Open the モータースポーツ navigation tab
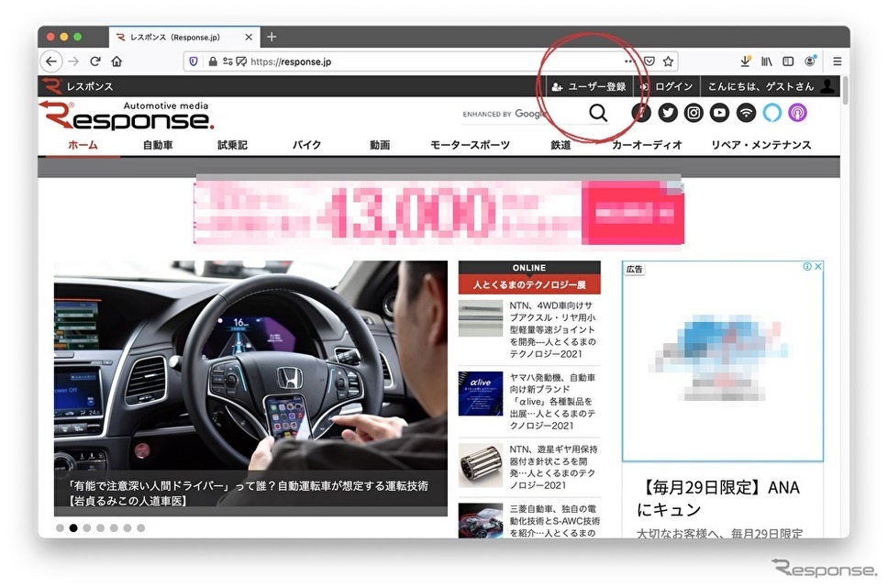This screenshot has height=588, width=888. [470, 145]
